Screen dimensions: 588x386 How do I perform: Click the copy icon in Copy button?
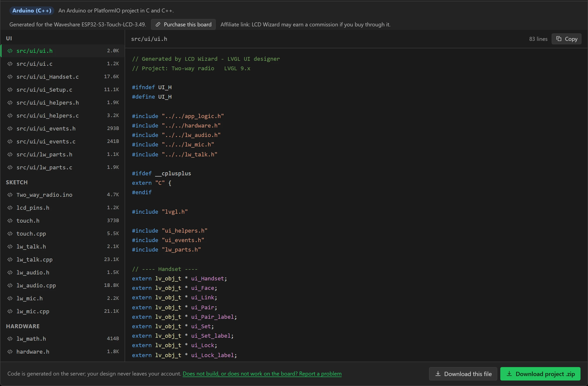pyautogui.click(x=559, y=39)
